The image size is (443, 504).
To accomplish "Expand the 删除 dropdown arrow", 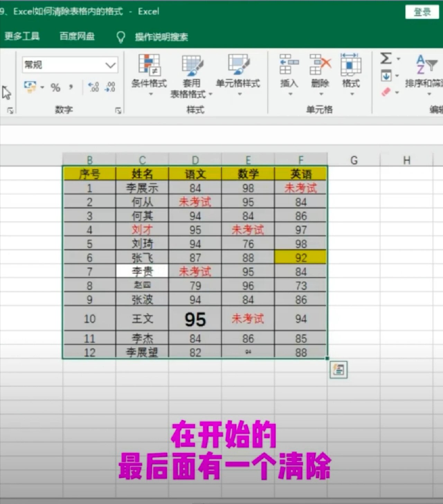I will (x=321, y=94).
